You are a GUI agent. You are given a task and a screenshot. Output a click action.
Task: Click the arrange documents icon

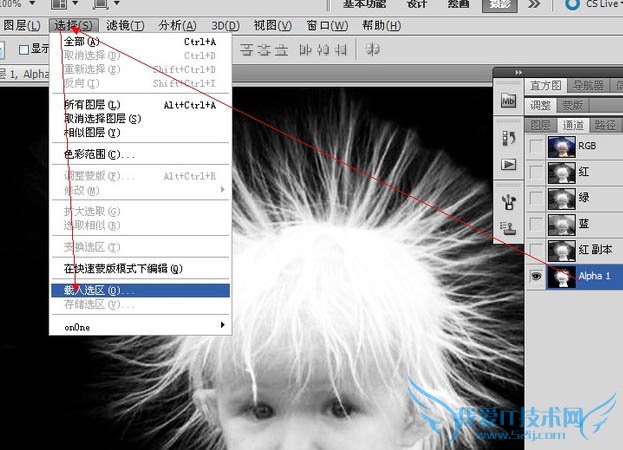pos(59,4)
